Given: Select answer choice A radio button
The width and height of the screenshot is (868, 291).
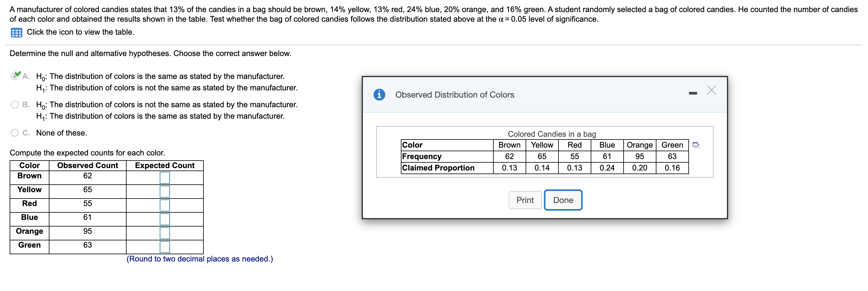Looking at the screenshot, I should click(14, 76).
